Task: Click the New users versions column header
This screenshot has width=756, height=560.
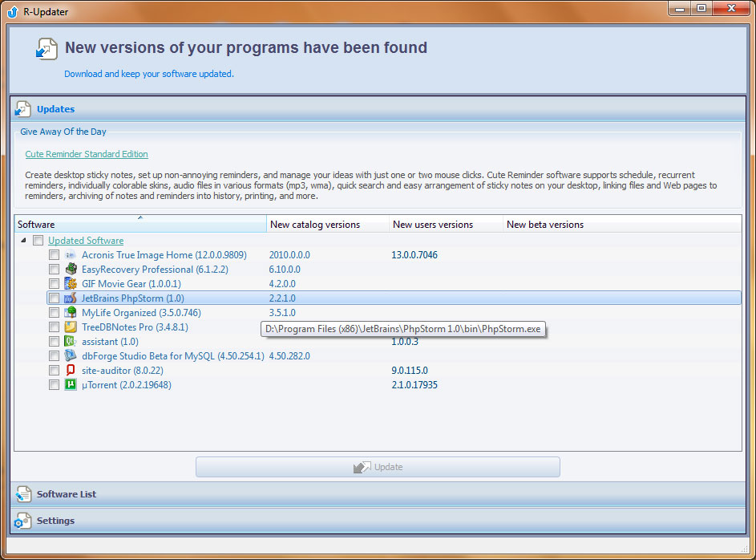Action: [446, 225]
